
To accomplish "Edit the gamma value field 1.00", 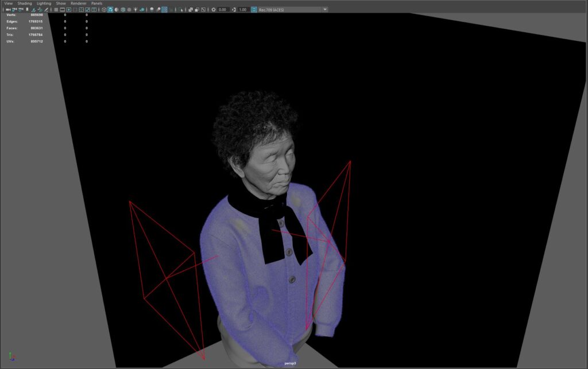I will pyautogui.click(x=243, y=9).
